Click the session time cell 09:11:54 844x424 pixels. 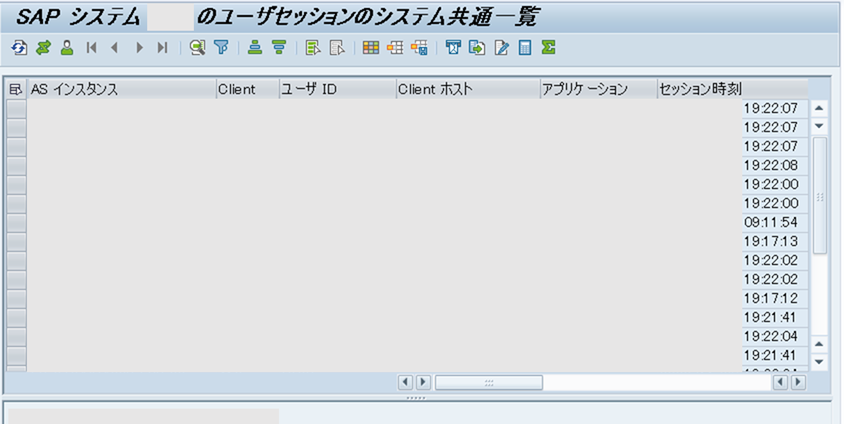coord(775,222)
